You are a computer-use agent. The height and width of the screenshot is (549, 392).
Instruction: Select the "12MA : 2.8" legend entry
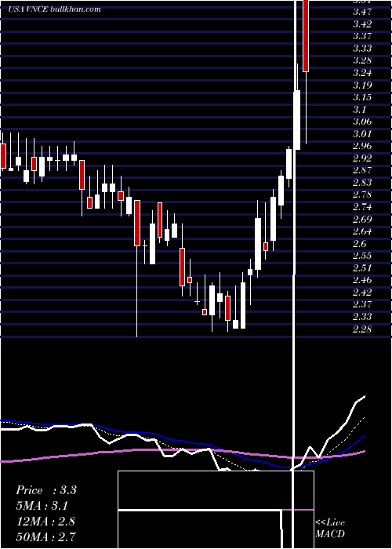point(45,522)
